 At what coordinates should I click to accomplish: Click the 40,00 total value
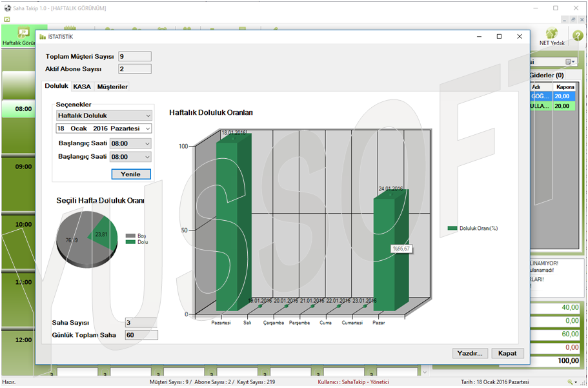570,307
